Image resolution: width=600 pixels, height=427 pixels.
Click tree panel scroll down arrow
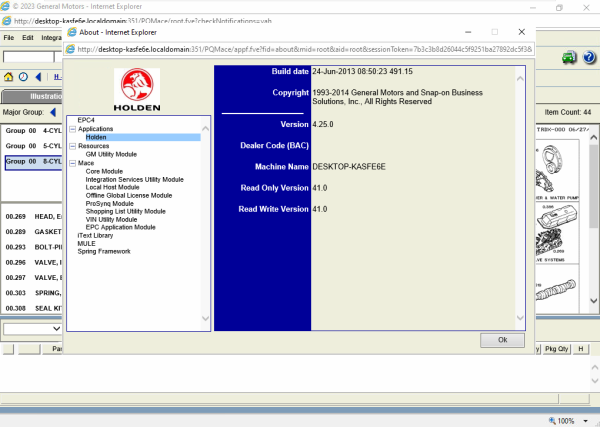coord(205,318)
